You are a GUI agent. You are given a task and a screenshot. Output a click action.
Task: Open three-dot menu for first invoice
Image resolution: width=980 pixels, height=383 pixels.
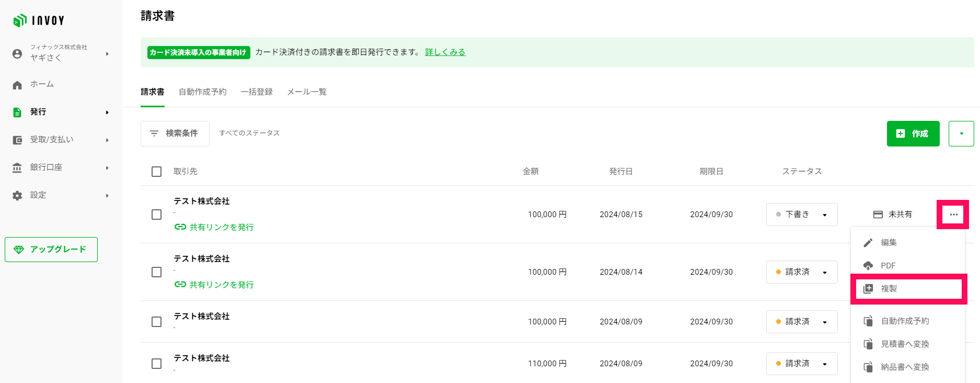[x=953, y=215]
